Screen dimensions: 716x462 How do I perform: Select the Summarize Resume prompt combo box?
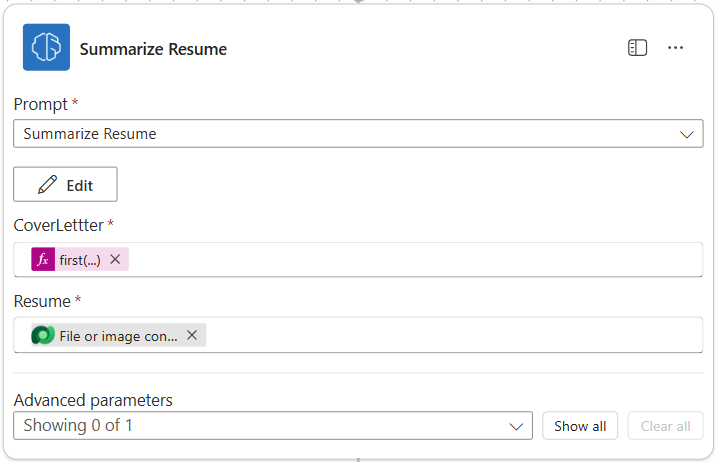(x=340, y=134)
